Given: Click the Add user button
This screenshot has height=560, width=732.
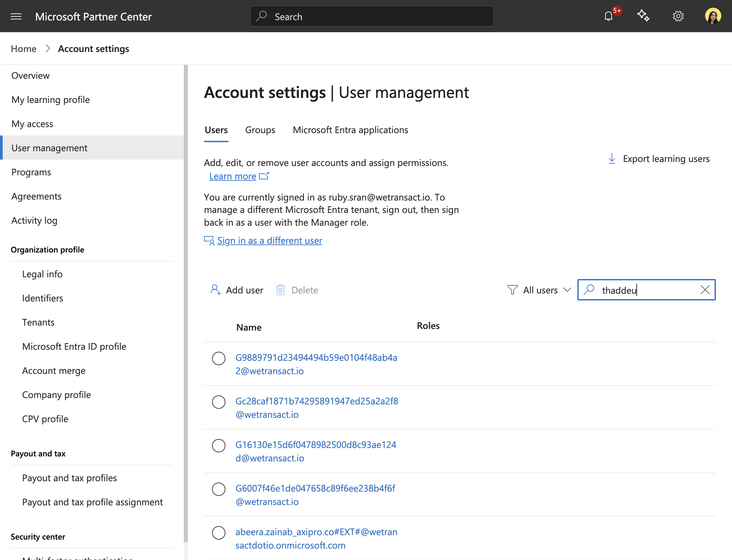Looking at the screenshot, I should (237, 290).
